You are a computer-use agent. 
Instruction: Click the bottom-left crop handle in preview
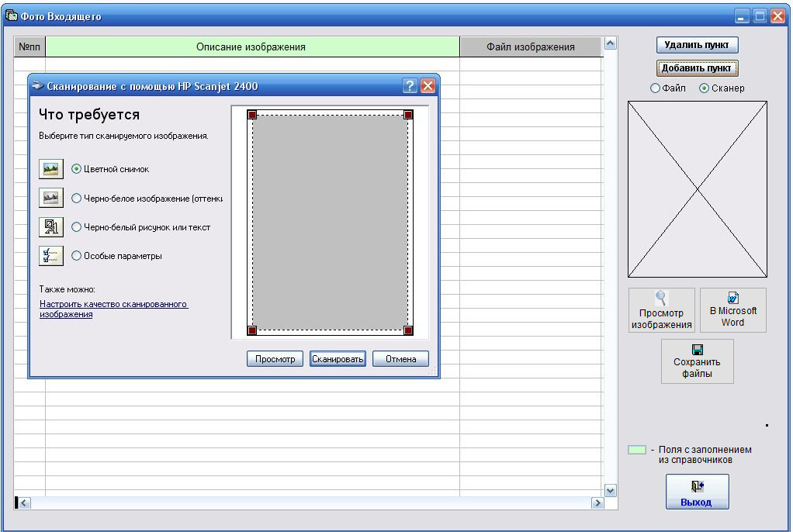(252, 330)
